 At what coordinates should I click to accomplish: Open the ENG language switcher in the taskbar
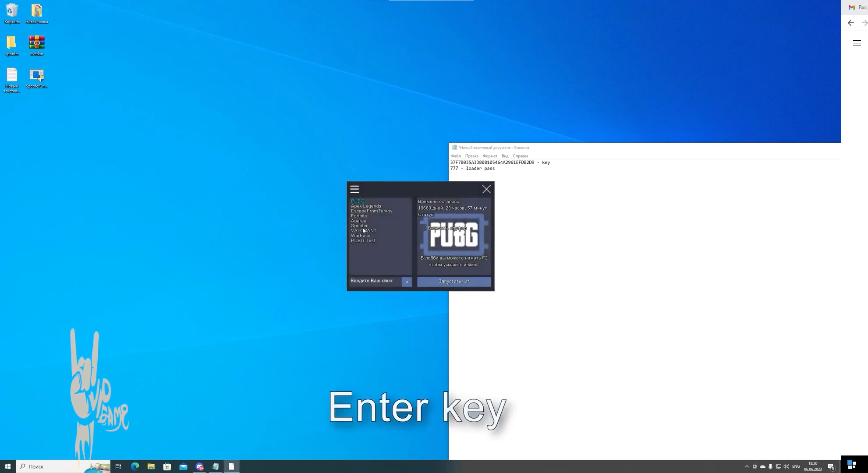(x=796, y=466)
